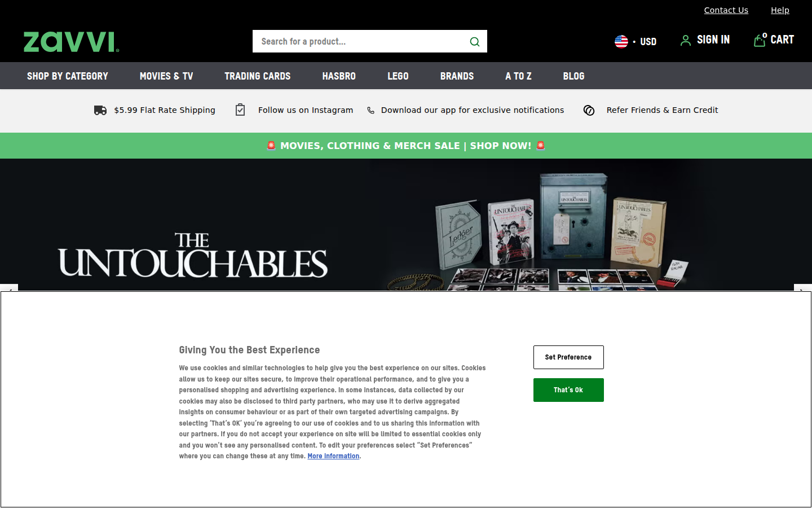Viewport: 812px width, 508px height.
Task: Click the Zavvi logo
Action: point(70,42)
